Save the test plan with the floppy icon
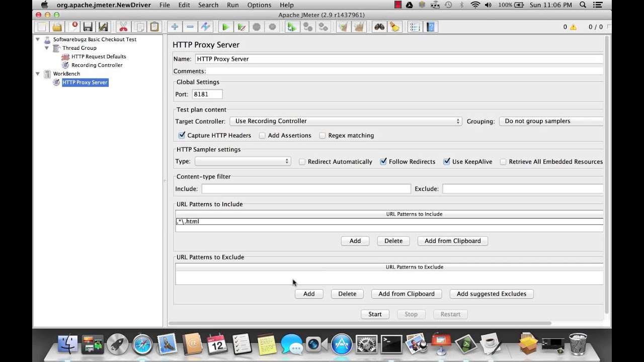 click(x=88, y=27)
